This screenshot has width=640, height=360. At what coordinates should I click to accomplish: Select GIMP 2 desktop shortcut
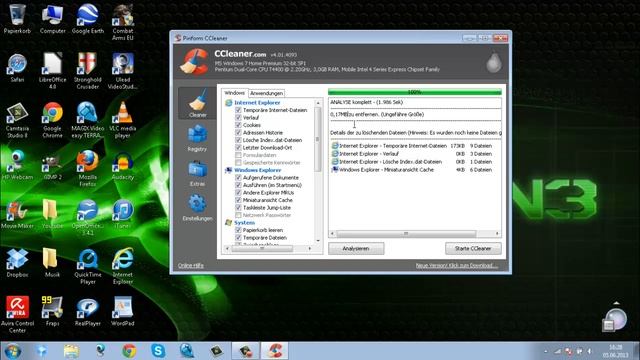(x=52, y=166)
